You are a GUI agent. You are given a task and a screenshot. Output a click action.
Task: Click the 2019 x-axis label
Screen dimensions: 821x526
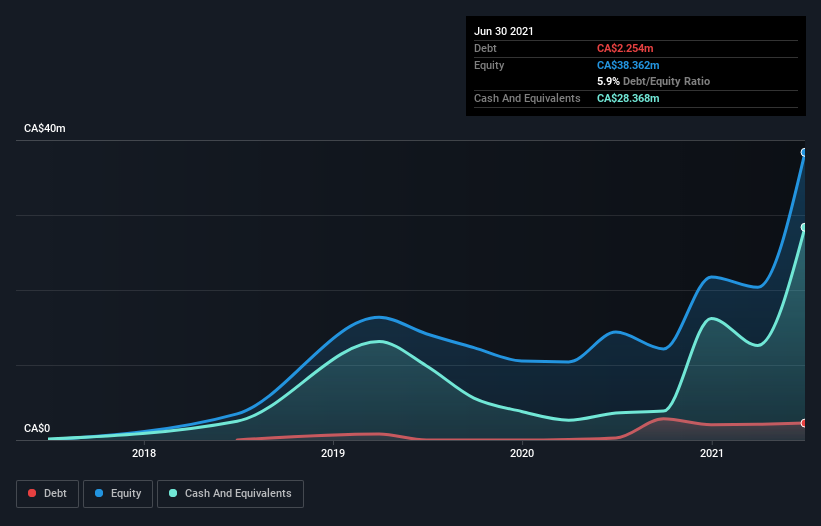pos(333,453)
